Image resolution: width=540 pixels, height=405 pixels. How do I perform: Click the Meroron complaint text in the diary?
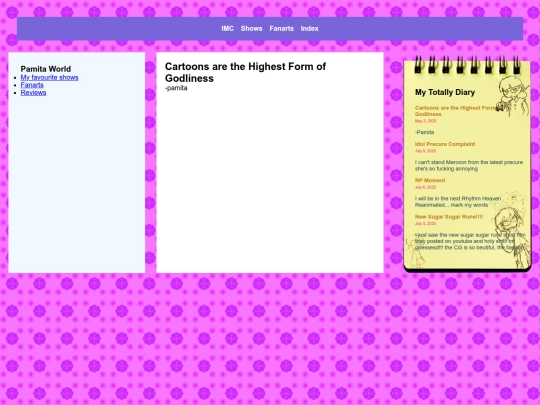pyautogui.click(x=469, y=165)
